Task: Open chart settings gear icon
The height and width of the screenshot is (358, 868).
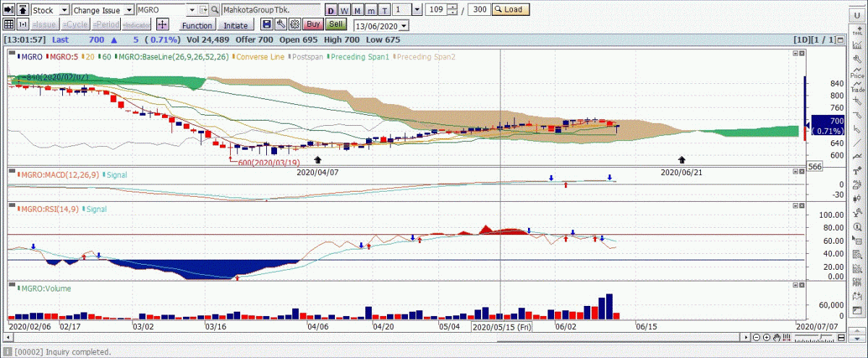Action: tap(294, 25)
